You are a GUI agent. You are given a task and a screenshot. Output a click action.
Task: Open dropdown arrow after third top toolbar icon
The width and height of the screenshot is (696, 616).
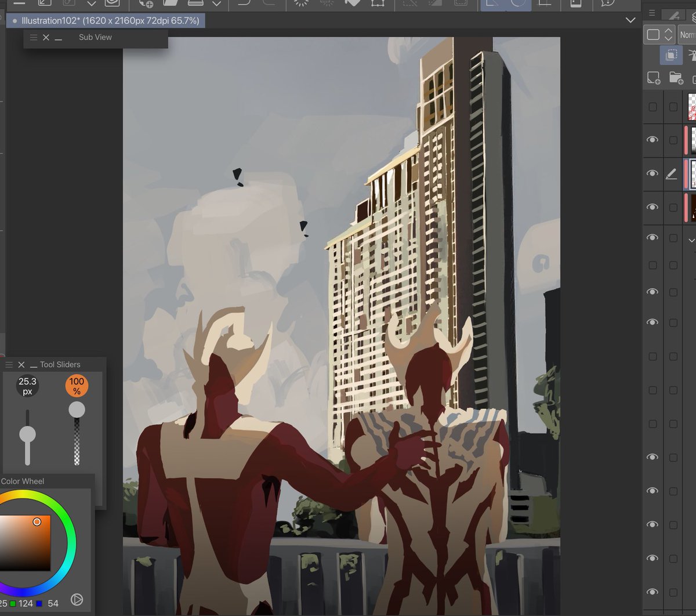coord(92,4)
